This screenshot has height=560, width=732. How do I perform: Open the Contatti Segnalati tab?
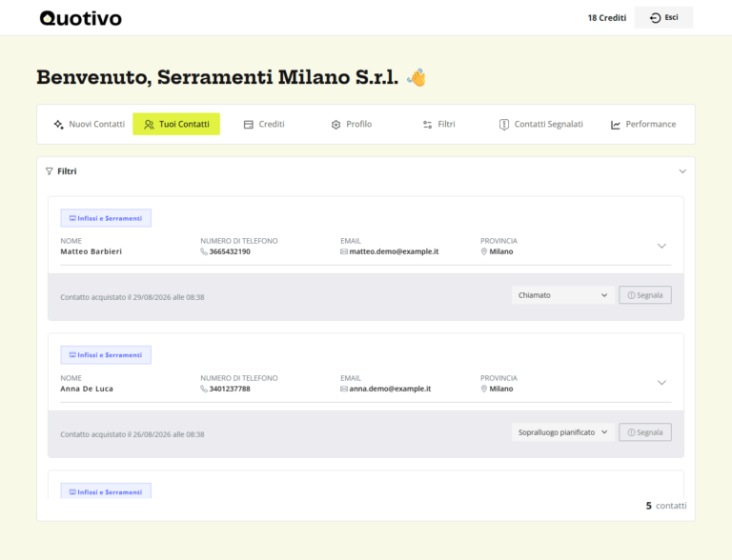541,124
